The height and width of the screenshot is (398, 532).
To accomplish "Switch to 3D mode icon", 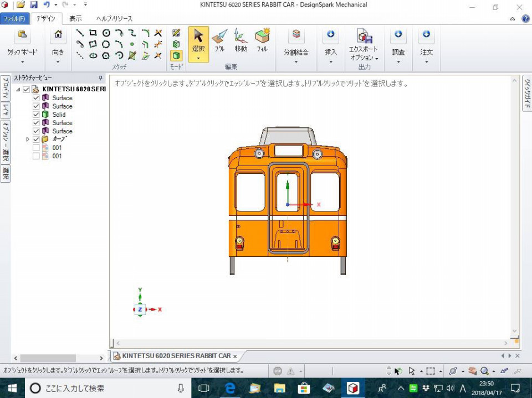I will click(176, 55).
